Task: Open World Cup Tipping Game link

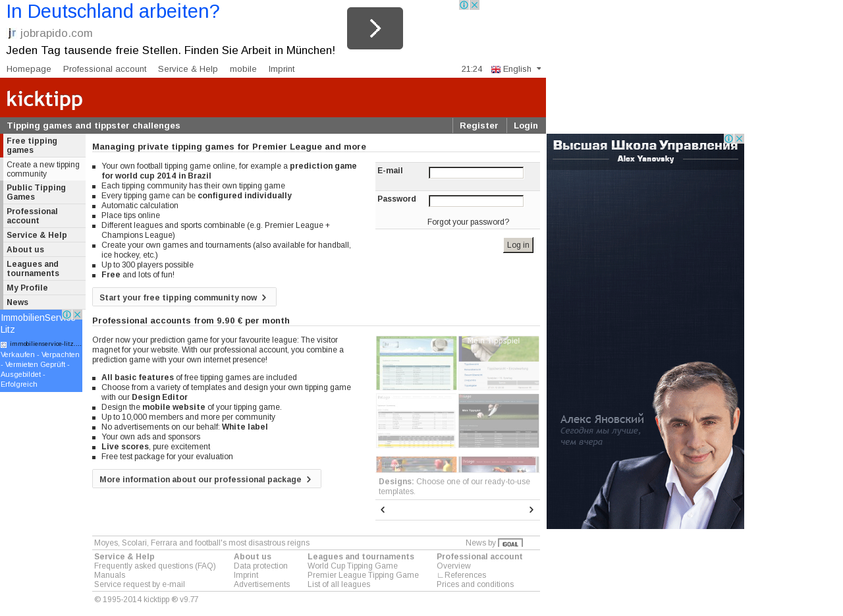Action: tap(352, 566)
